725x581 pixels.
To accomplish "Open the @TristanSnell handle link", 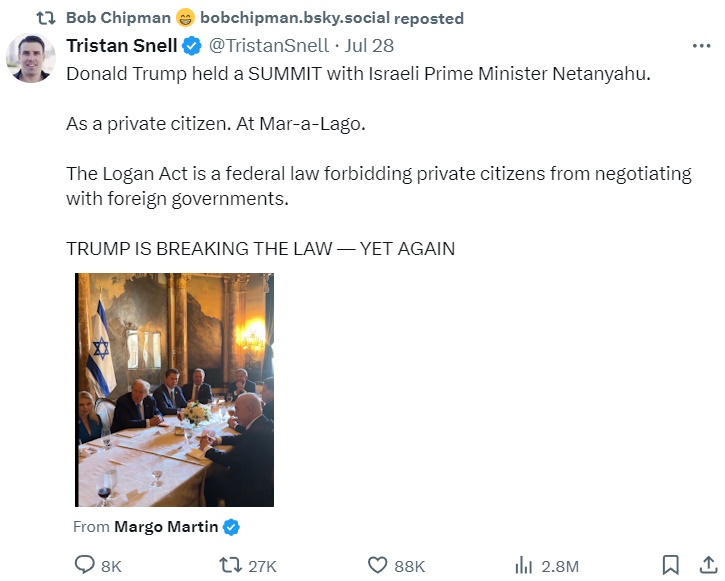I will 266,46.
